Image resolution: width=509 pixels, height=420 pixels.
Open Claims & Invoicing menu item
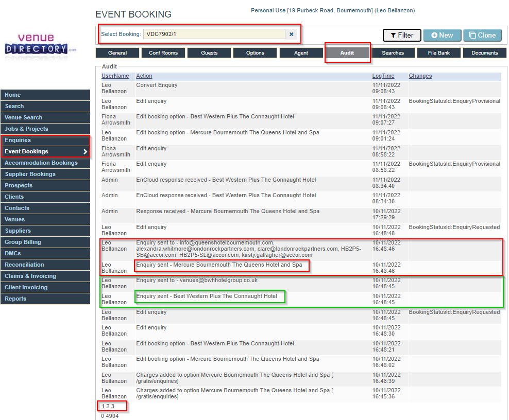coord(45,276)
